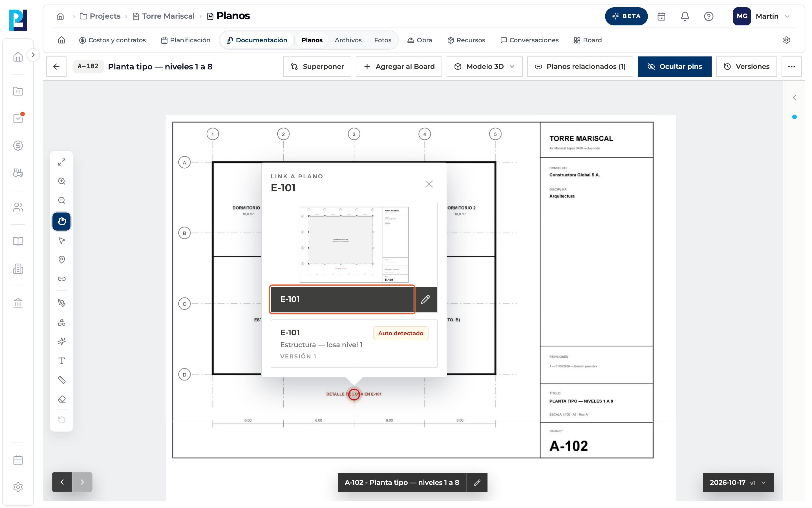The width and height of the screenshot is (812, 508).
Task: Expand Modelo 3D dropdown
Action: (x=484, y=67)
